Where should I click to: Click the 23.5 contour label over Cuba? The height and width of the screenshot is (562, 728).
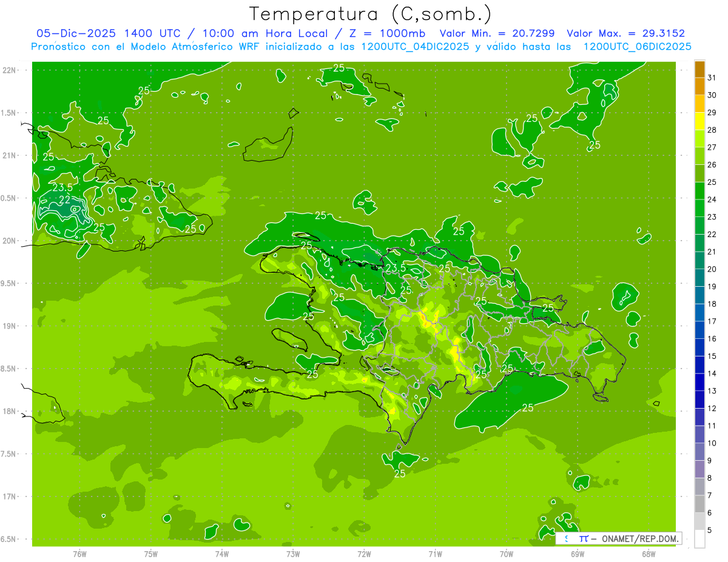click(62, 187)
